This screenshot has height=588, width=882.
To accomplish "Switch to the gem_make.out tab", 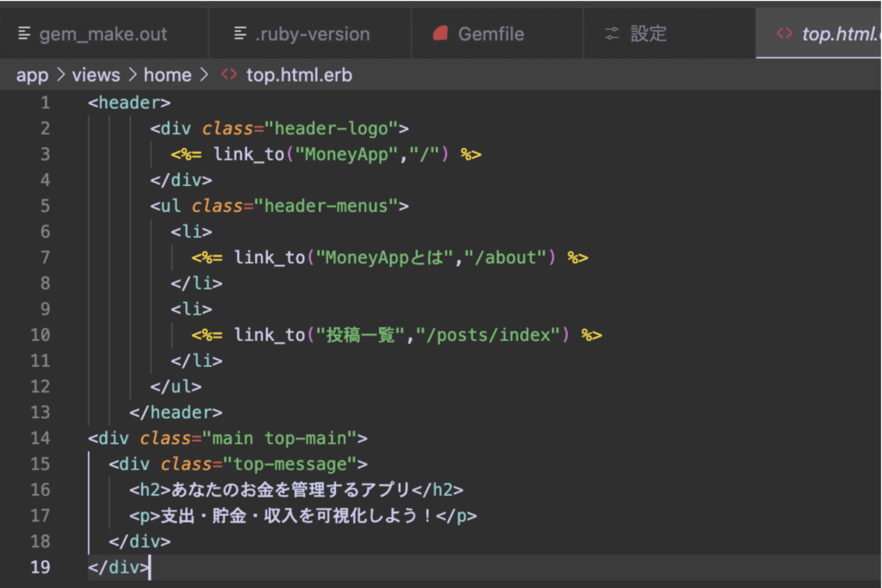I will click(103, 34).
